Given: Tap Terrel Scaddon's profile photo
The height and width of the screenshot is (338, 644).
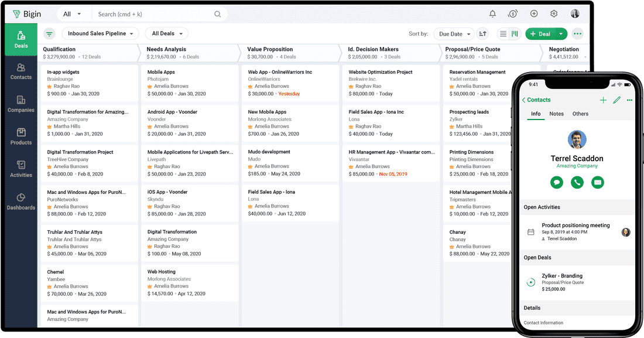Looking at the screenshot, I should point(577,140).
